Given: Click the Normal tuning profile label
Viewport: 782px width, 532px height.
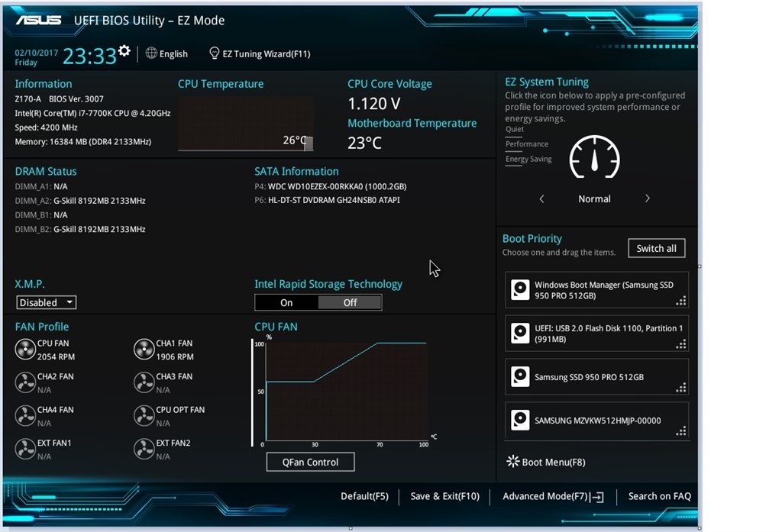Looking at the screenshot, I should point(594,199).
